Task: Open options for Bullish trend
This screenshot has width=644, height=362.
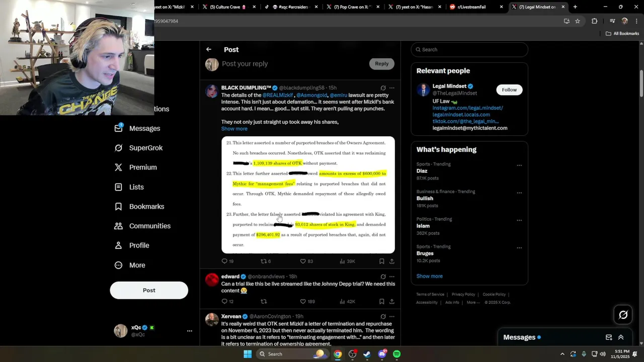Action: [x=519, y=193]
